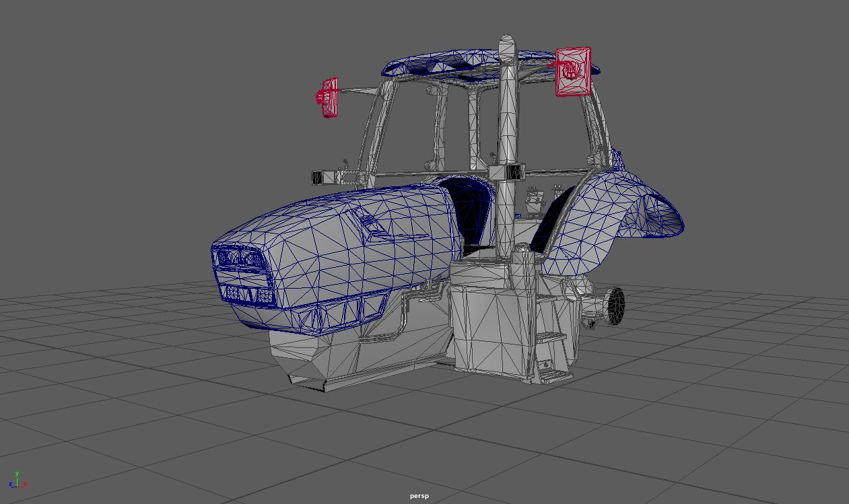Select the lower front grille vents
This screenshot has width=849, height=504.
tap(247, 294)
